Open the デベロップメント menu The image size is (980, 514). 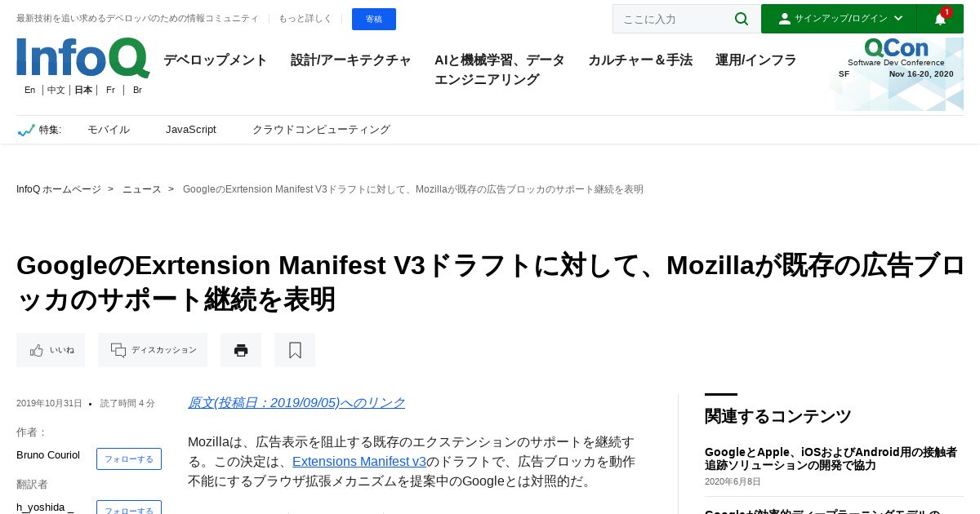pyautogui.click(x=216, y=60)
